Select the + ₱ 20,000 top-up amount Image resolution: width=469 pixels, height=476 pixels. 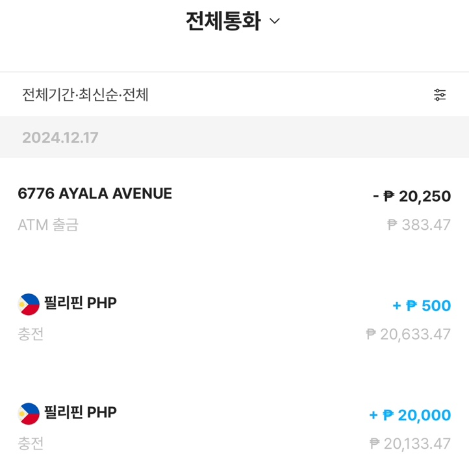(410, 415)
